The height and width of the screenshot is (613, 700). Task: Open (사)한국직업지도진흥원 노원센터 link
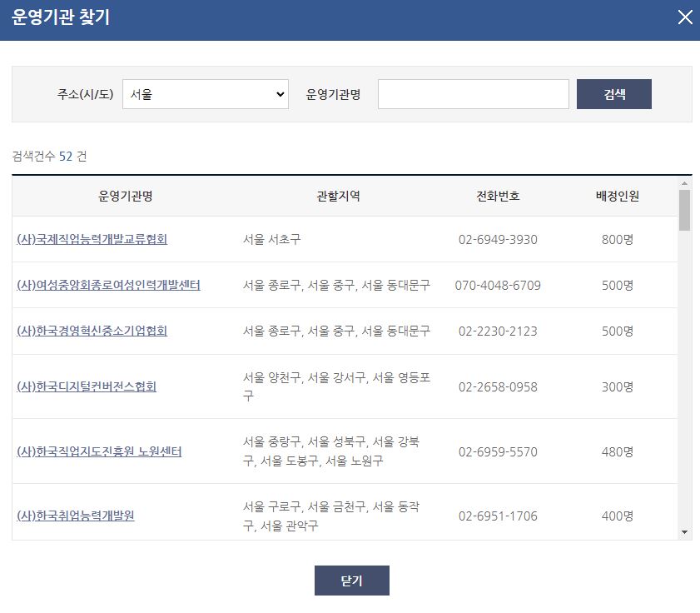(x=99, y=451)
